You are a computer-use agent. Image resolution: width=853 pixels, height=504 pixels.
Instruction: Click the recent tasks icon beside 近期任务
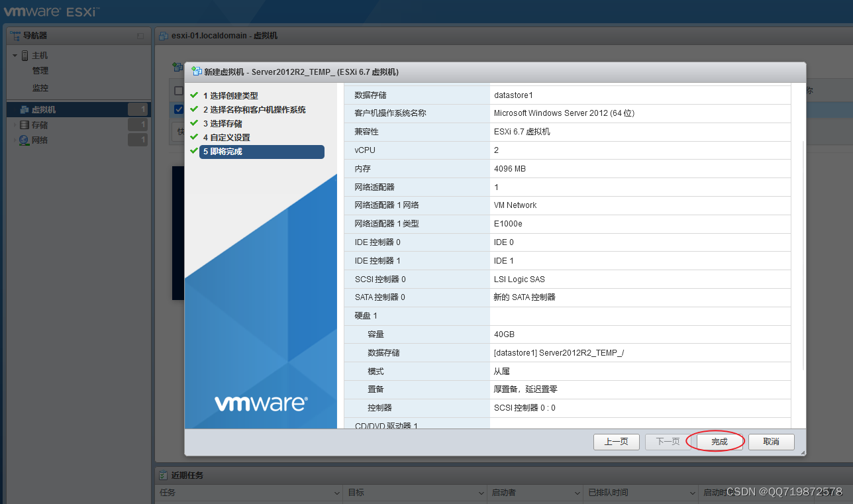click(x=164, y=476)
